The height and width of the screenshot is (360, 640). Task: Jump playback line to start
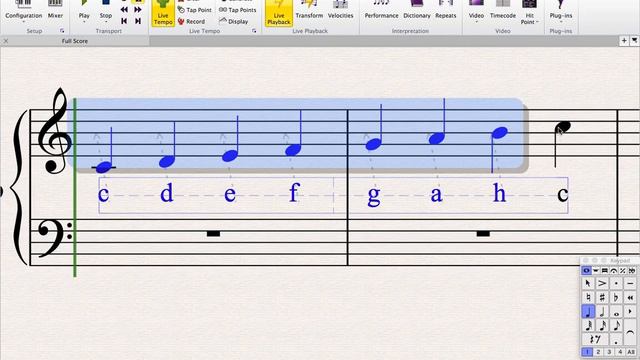(x=124, y=21)
